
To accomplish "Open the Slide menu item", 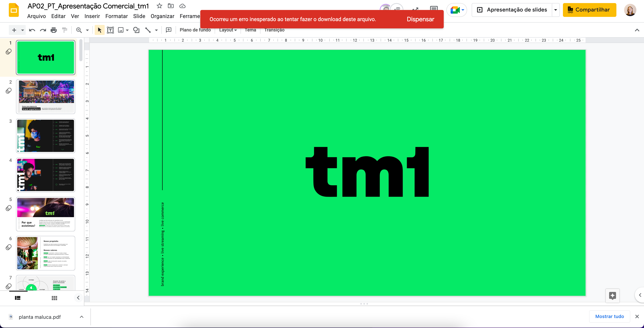I will pos(139,16).
